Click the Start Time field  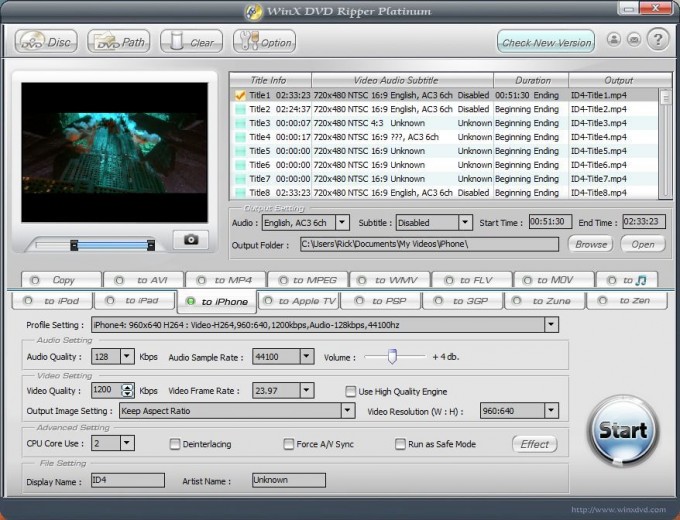click(x=550, y=222)
